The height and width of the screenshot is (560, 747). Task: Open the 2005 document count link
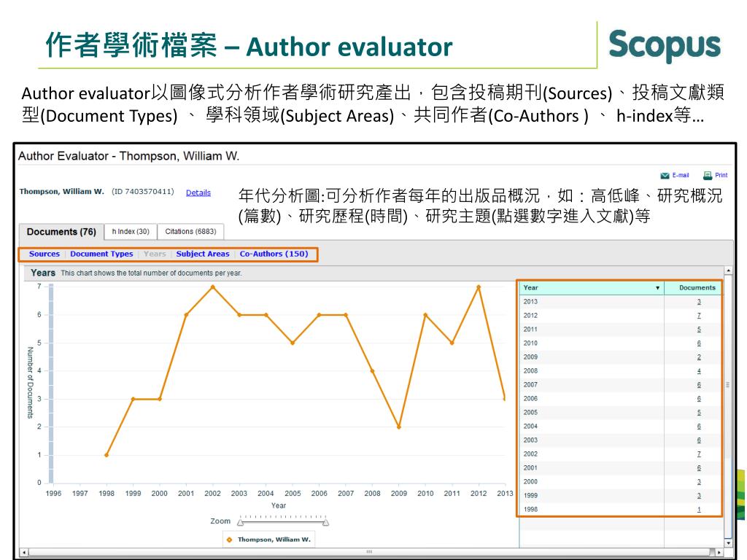tap(699, 413)
